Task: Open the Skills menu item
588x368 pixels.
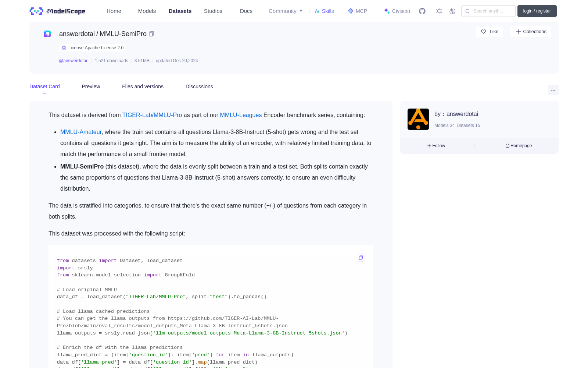Action: click(324, 11)
